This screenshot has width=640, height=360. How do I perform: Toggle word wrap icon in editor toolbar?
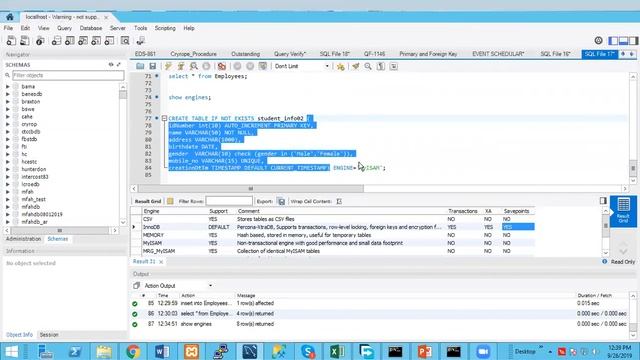(393, 66)
